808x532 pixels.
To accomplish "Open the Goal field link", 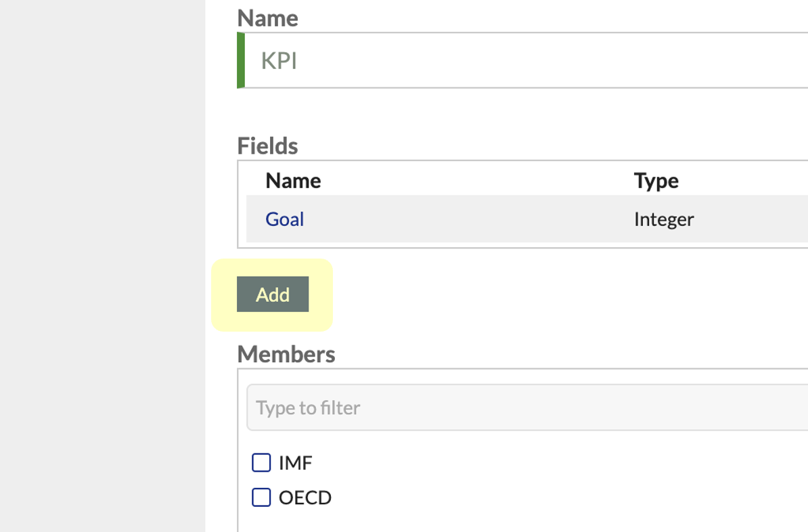I will [284, 219].
